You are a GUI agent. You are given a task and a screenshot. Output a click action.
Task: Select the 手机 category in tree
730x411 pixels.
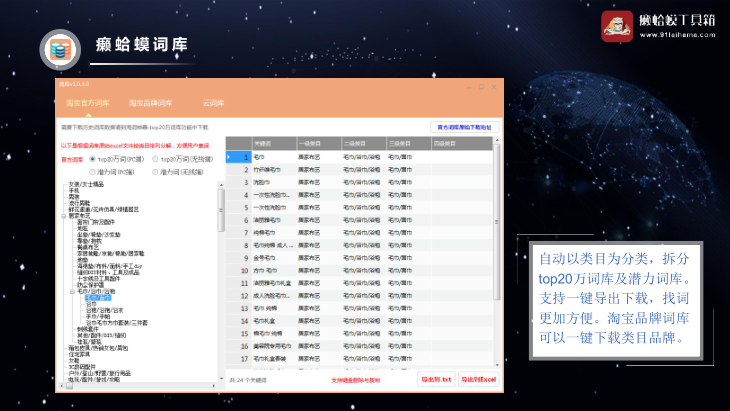coord(74,191)
